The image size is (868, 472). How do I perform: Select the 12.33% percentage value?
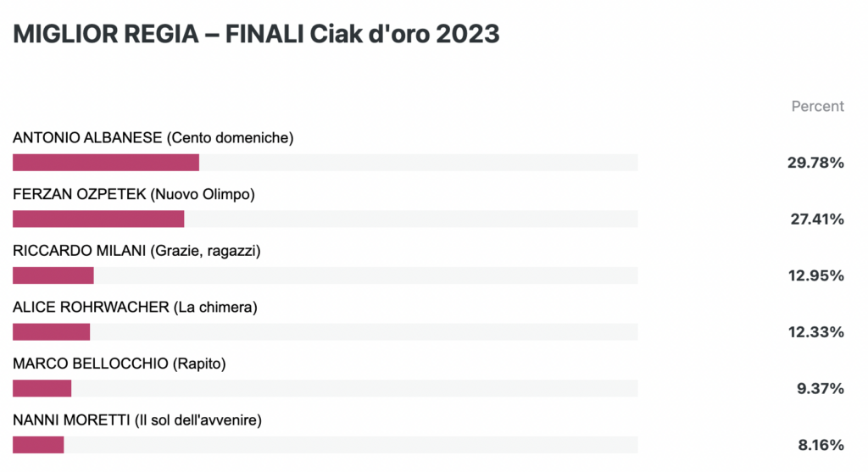pyautogui.click(x=816, y=332)
